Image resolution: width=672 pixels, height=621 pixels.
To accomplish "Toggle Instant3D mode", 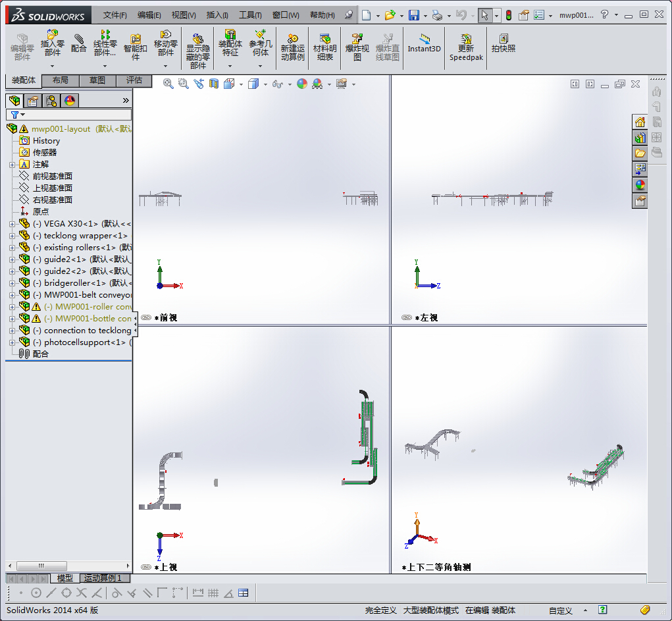I will [424, 43].
